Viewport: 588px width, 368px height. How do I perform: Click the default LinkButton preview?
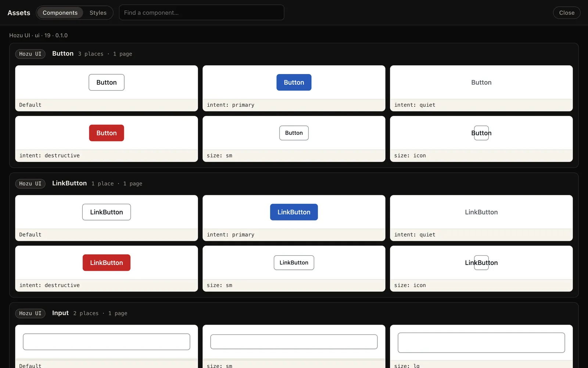107,212
